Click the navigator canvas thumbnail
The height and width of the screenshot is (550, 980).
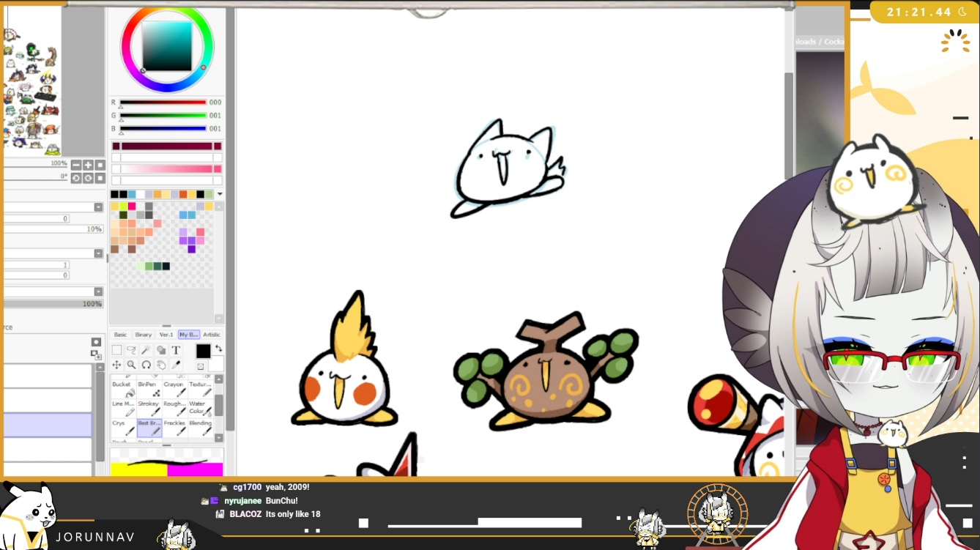click(31, 81)
